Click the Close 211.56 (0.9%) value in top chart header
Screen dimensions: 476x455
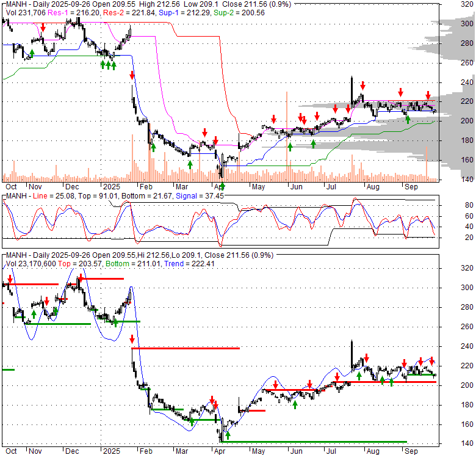point(256,4)
